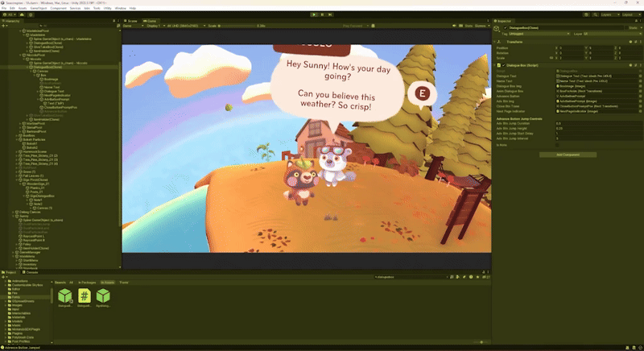Select the NiccoloPivot object in Hierarchy

[x=35, y=55]
